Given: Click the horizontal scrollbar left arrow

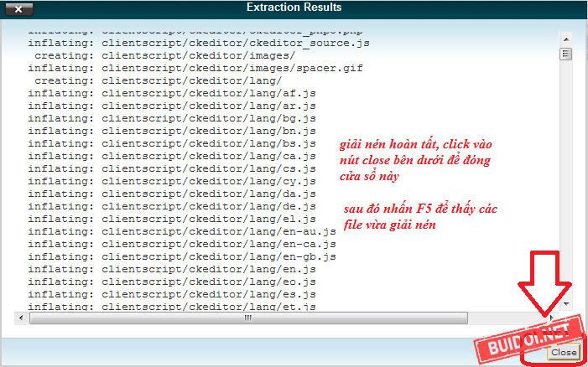Looking at the screenshot, I should point(21,318).
